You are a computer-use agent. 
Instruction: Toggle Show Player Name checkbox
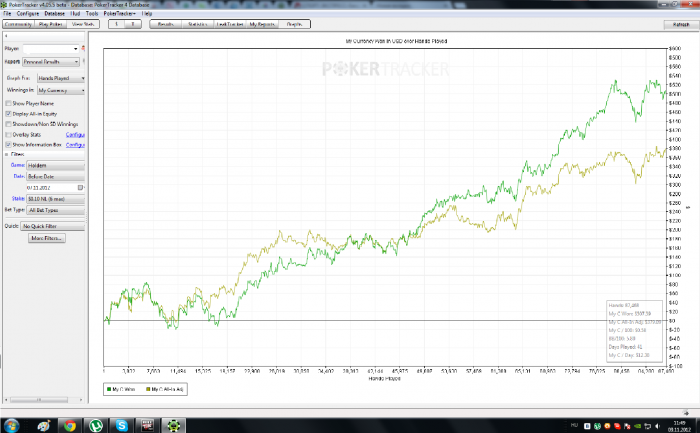(x=8, y=103)
